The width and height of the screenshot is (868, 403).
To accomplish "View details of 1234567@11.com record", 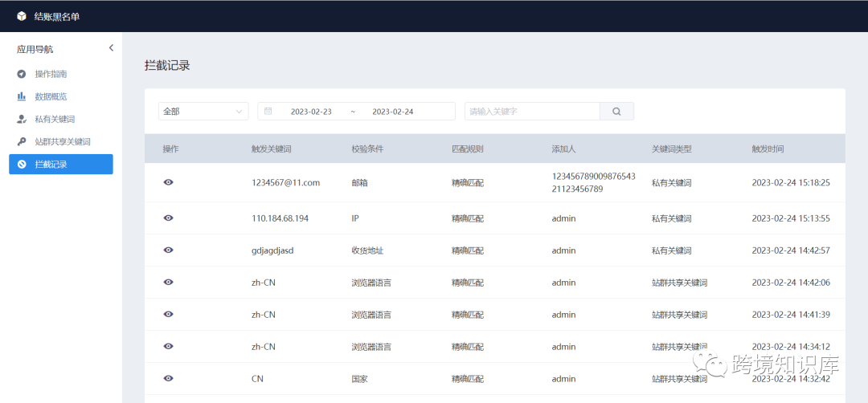I will point(168,182).
